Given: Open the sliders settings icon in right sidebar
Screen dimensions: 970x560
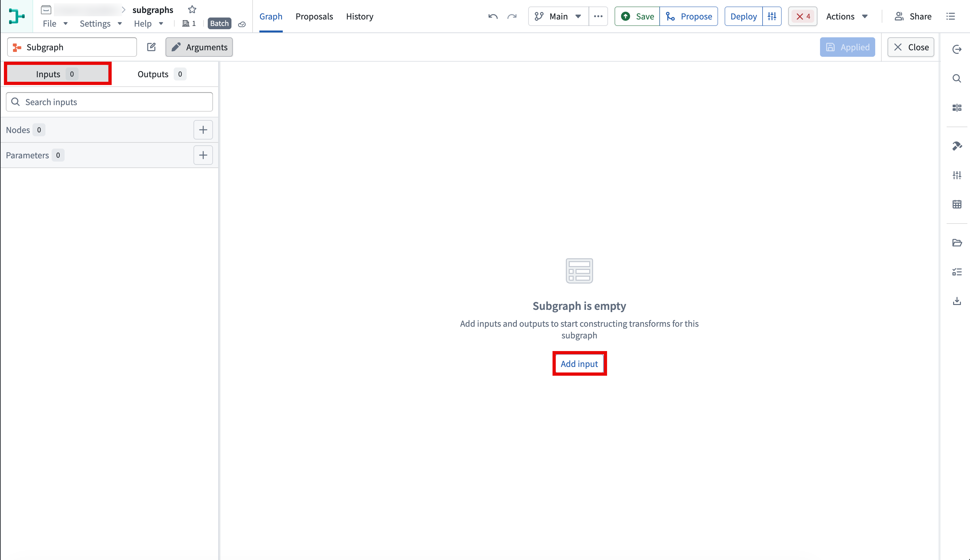Looking at the screenshot, I should (x=957, y=175).
